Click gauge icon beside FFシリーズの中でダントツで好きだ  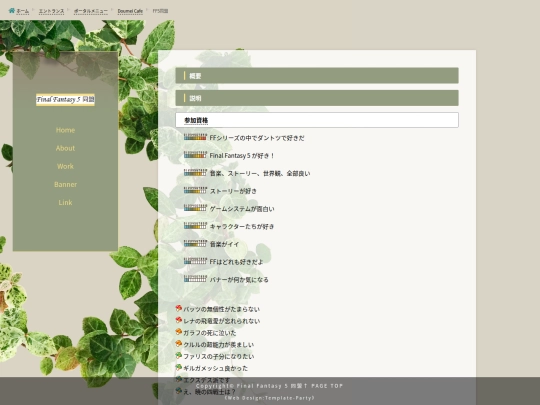(x=195, y=137)
